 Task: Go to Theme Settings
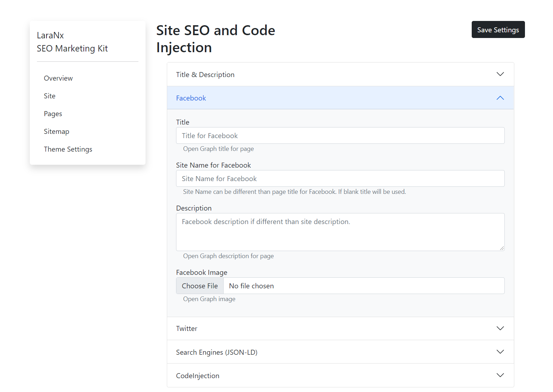[x=68, y=149]
